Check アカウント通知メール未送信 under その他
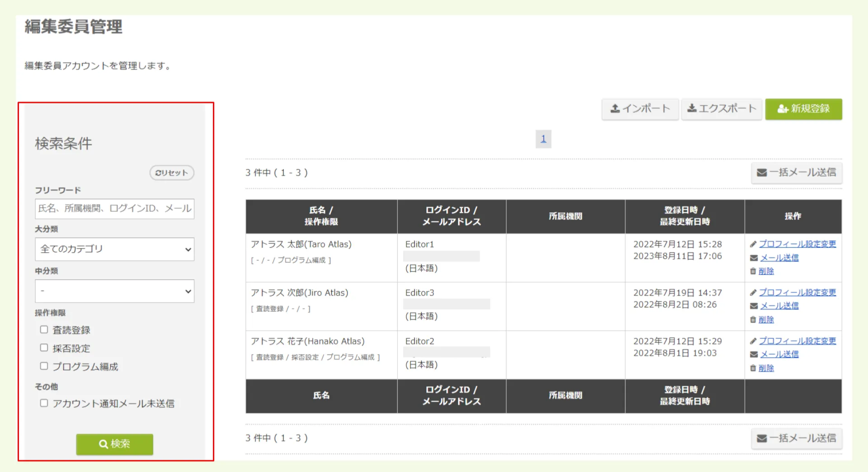The height and width of the screenshot is (472, 868). [44, 403]
